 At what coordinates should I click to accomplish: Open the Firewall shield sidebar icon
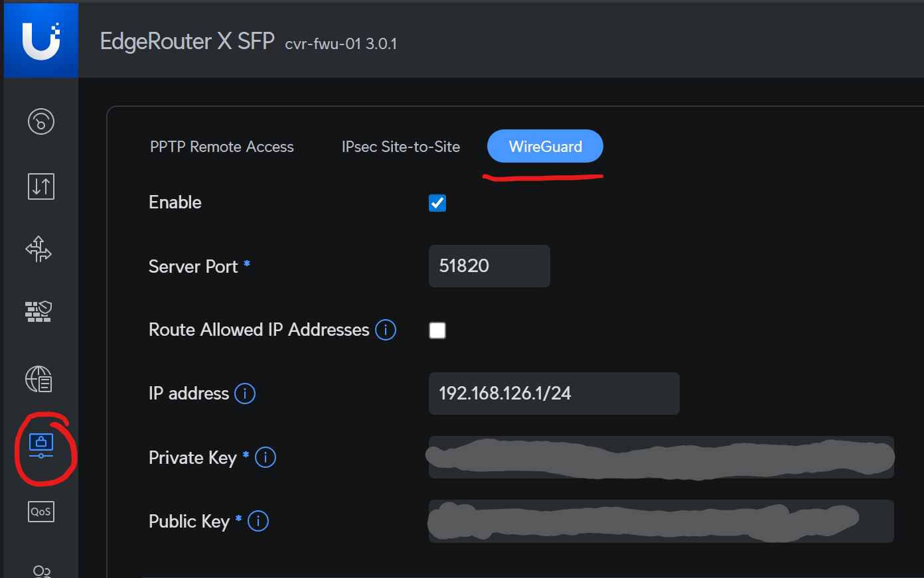tap(38, 311)
